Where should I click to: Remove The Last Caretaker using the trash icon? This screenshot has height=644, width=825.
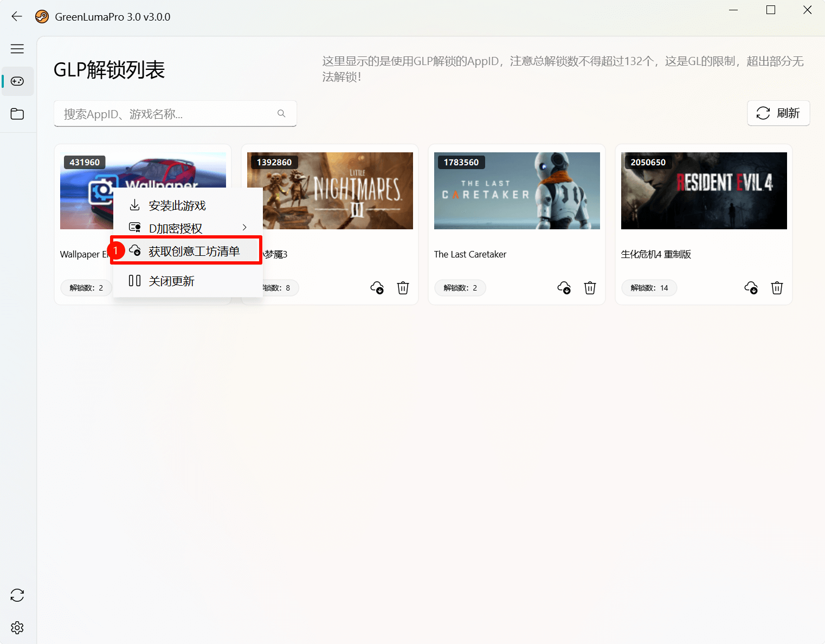coord(590,288)
